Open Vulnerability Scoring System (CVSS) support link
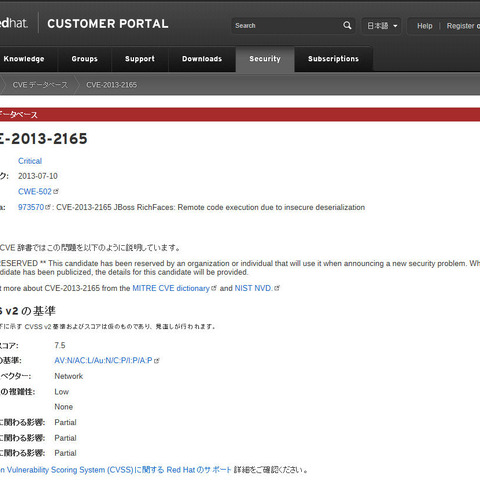The image size is (480, 480). pyautogui.click(x=116, y=470)
